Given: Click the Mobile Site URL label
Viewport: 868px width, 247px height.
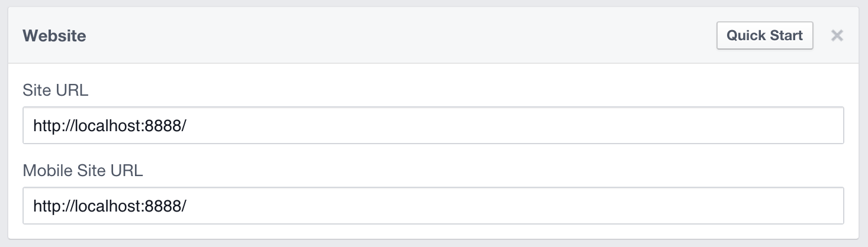Looking at the screenshot, I should pyautogui.click(x=83, y=171).
